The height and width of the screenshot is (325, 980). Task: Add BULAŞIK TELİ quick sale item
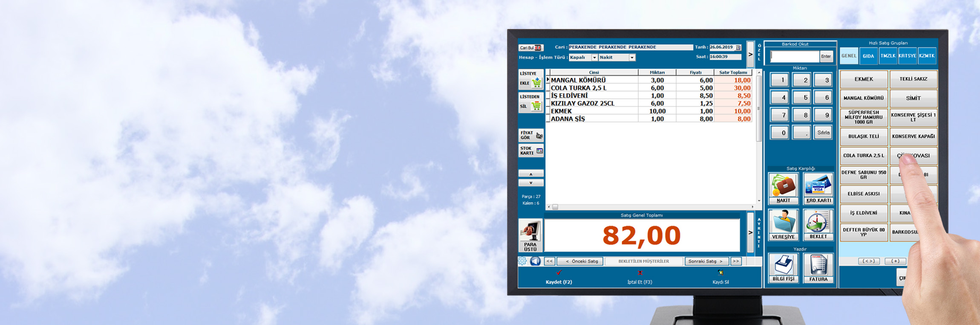(864, 136)
